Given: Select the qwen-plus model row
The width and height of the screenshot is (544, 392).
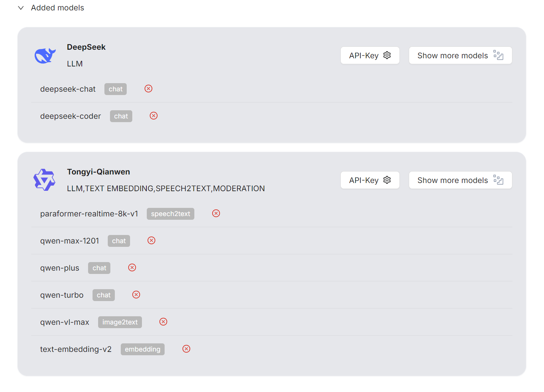Looking at the screenshot, I should (x=272, y=268).
